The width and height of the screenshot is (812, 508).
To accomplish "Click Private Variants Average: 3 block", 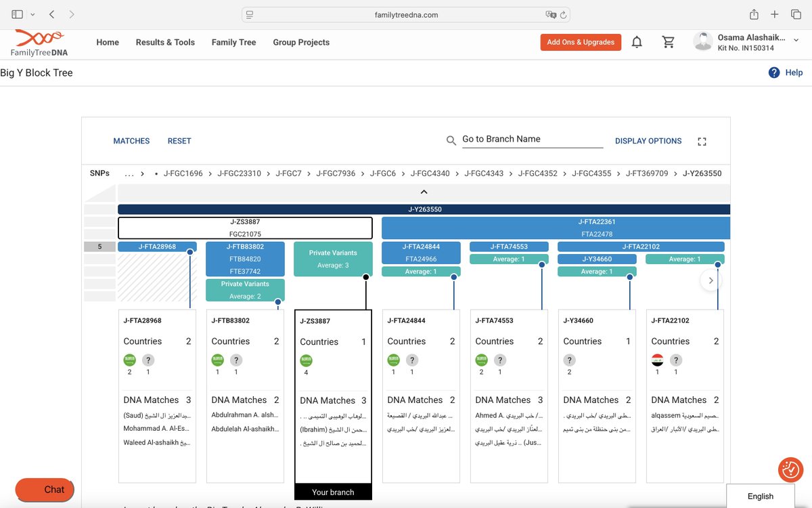I will [333, 259].
